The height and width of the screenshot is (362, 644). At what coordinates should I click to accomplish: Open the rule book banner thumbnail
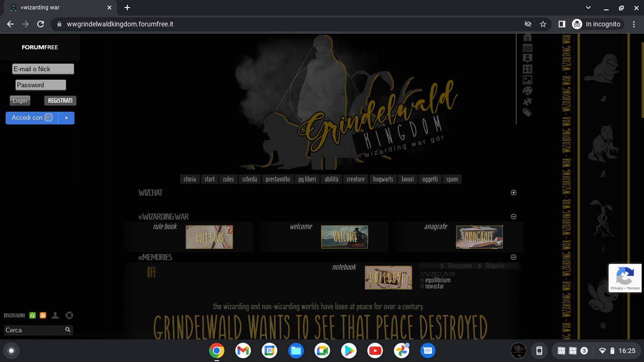(209, 237)
